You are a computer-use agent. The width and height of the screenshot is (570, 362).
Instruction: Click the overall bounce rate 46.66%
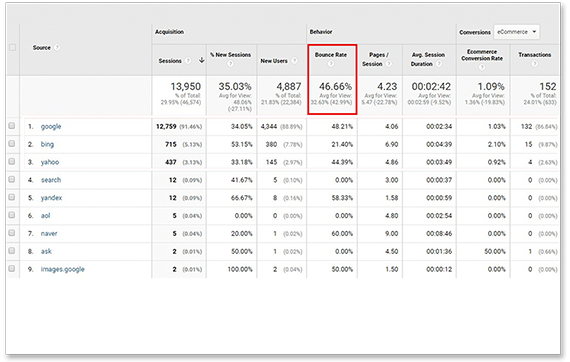[336, 87]
